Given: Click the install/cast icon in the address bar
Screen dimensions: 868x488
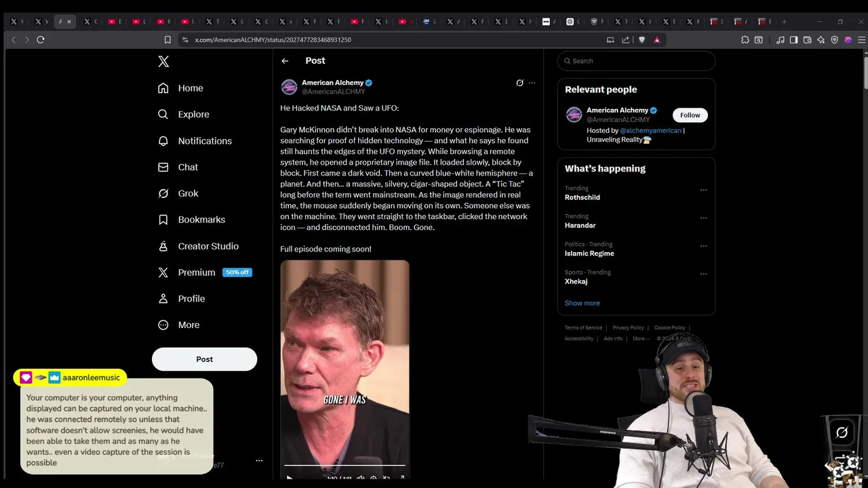Looking at the screenshot, I should (610, 40).
